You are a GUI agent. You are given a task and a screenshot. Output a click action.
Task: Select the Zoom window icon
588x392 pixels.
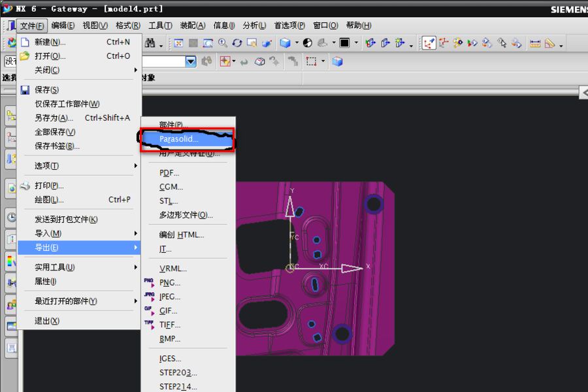click(208, 43)
